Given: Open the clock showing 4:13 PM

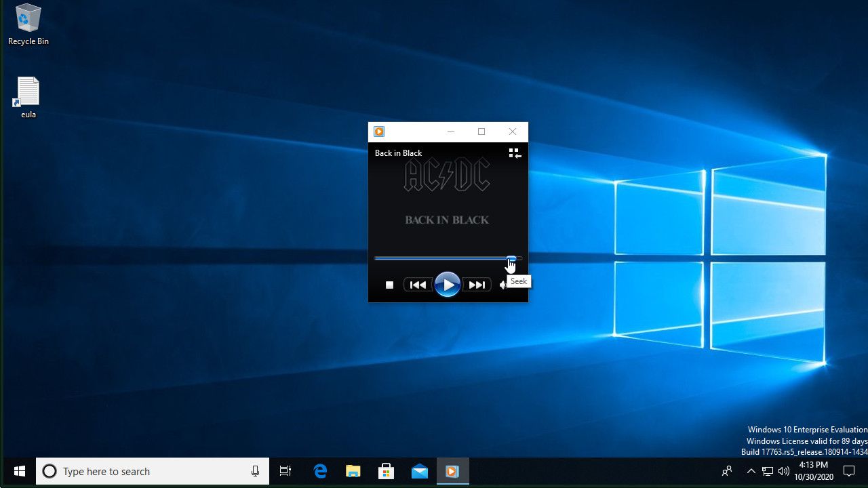Looking at the screenshot, I should point(814,471).
